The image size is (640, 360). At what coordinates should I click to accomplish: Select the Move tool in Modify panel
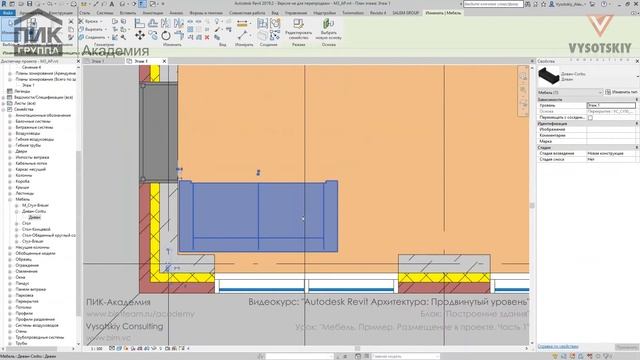pos(140,36)
